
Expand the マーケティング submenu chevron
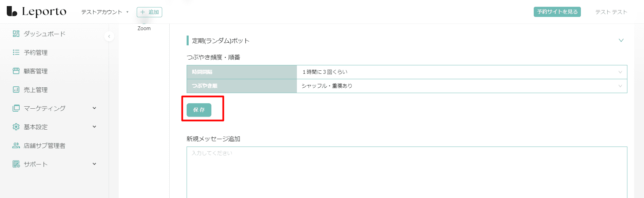94,108
